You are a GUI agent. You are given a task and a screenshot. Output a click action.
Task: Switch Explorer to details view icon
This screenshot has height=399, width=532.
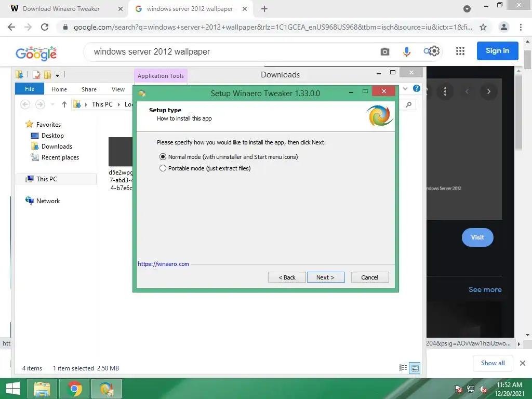403,368
